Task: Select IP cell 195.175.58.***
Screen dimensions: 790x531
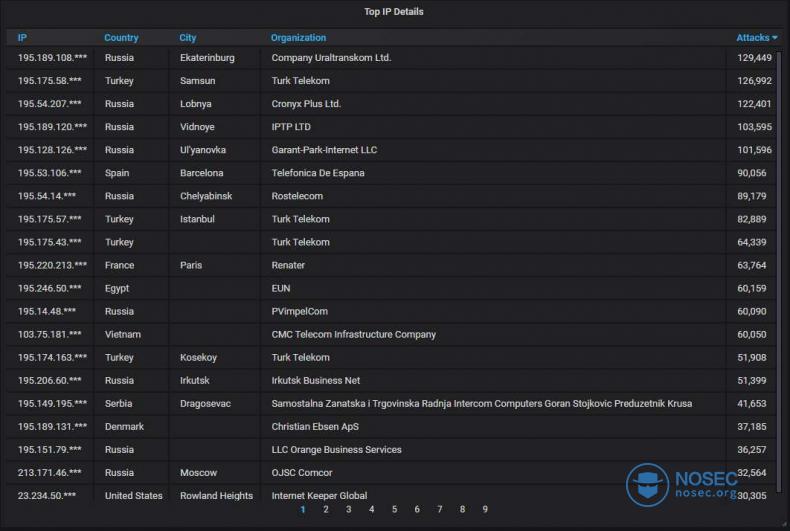Action: (x=49, y=81)
